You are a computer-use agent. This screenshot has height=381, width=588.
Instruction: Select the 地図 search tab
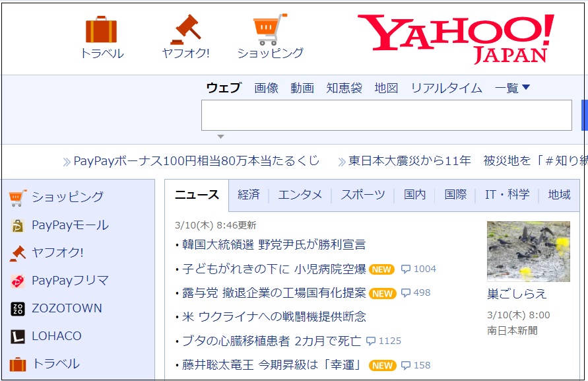click(386, 88)
